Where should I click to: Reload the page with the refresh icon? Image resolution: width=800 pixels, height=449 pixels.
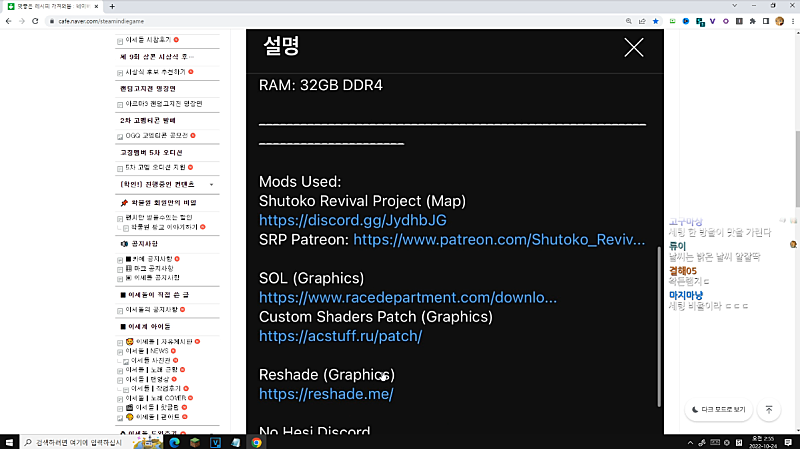(x=35, y=21)
